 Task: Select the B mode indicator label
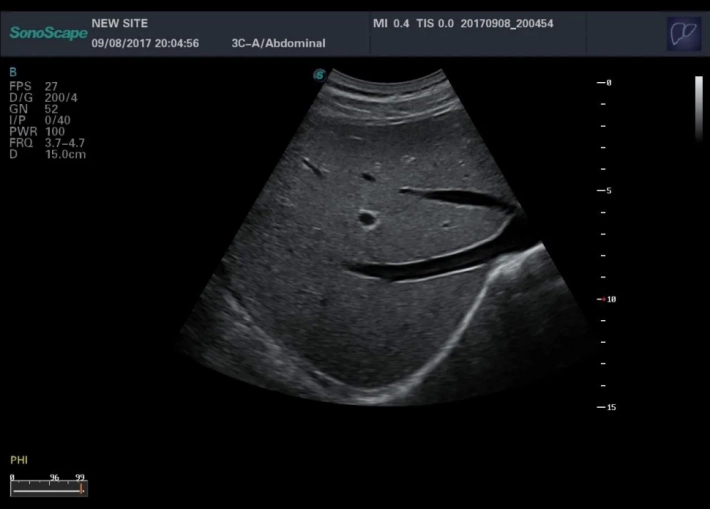tap(12, 72)
